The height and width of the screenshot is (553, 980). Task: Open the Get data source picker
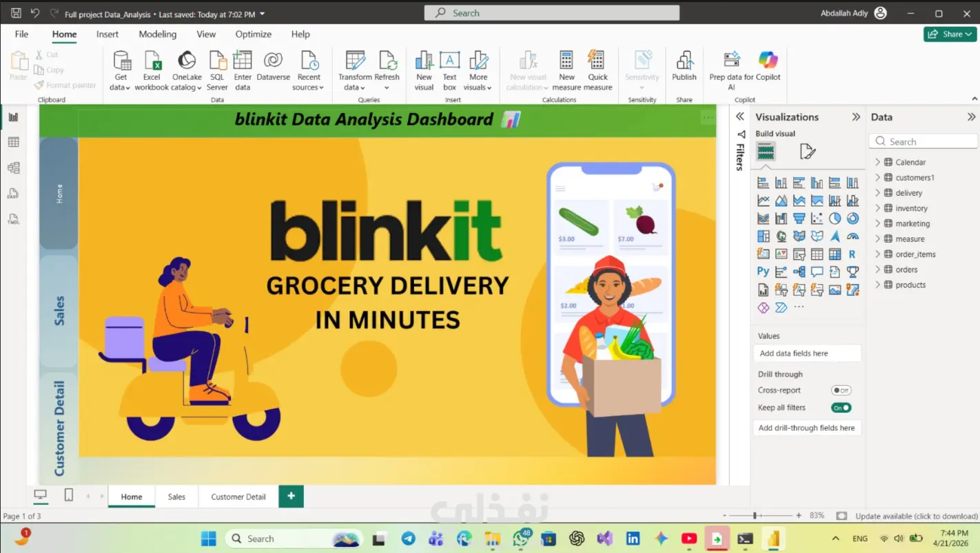click(x=121, y=70)
